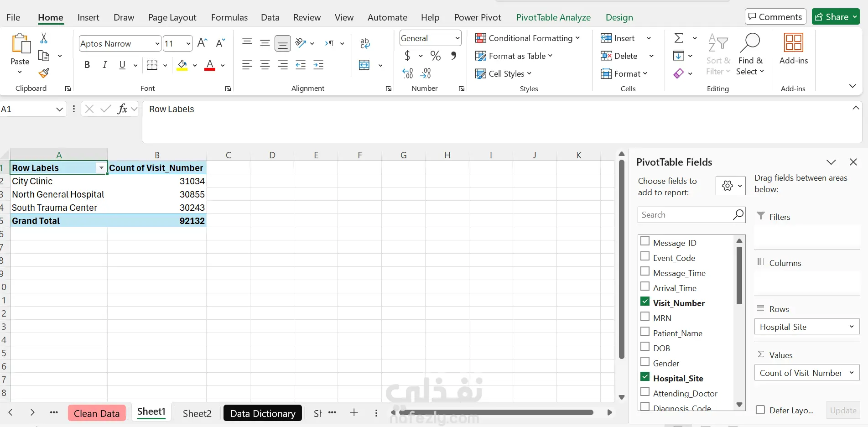Click the Increase Font Size icon
Viewport: 868px width, 427px height.
point(203,43)
